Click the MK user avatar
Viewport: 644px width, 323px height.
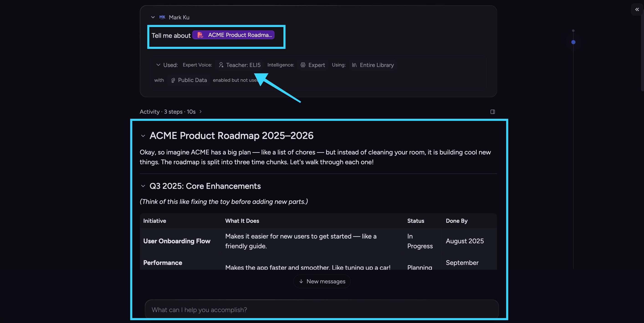click(x=162, y=17)
